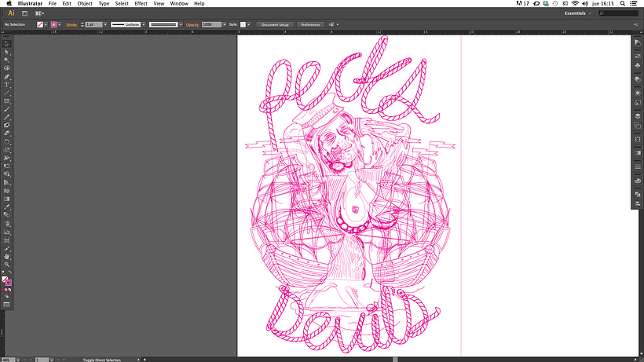
Task: Click the orange Opacity label link
Action: [x=192, y=24]
